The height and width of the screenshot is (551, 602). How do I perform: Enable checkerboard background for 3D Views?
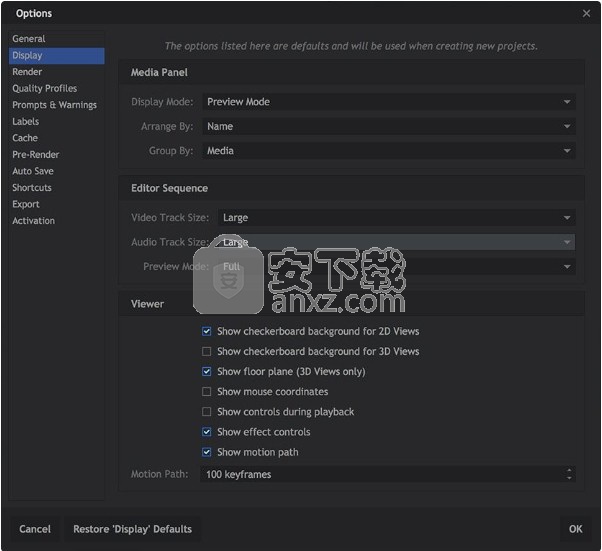pos(207,351)
